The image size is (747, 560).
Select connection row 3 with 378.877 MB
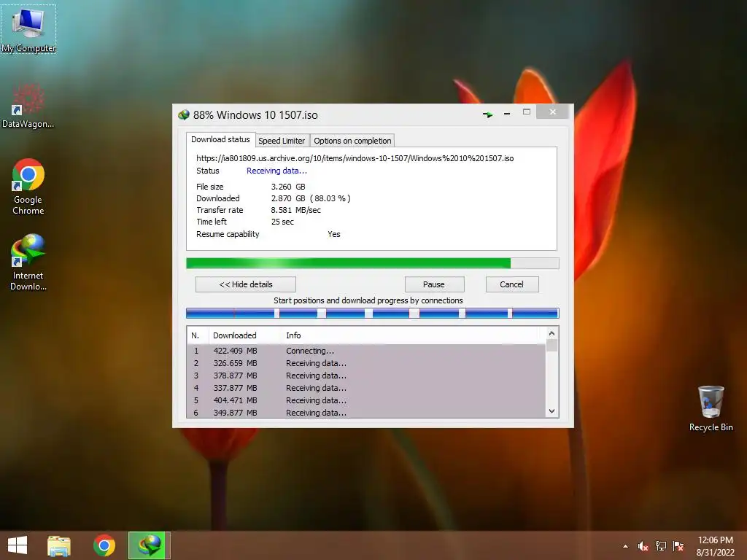point(366,376)
